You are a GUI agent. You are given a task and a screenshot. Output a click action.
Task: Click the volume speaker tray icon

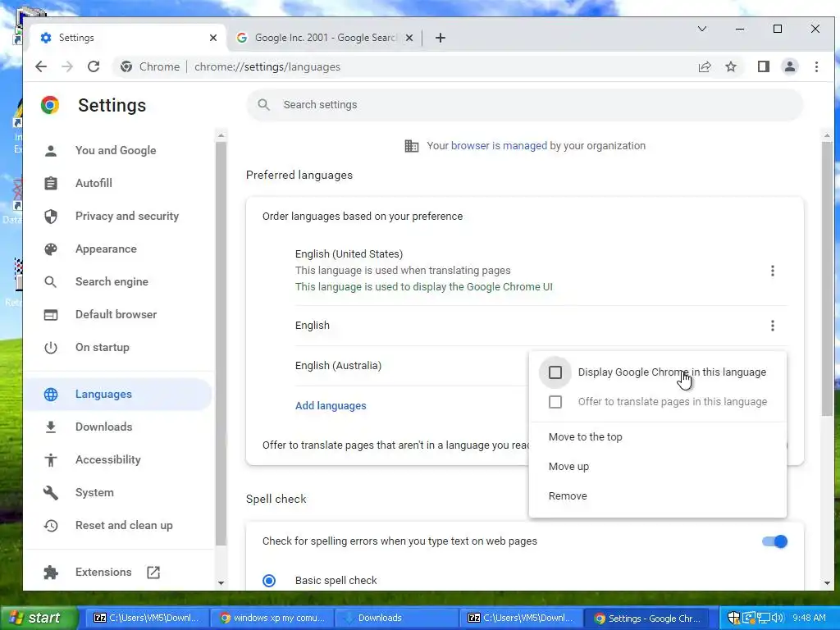tap(778, 618)
